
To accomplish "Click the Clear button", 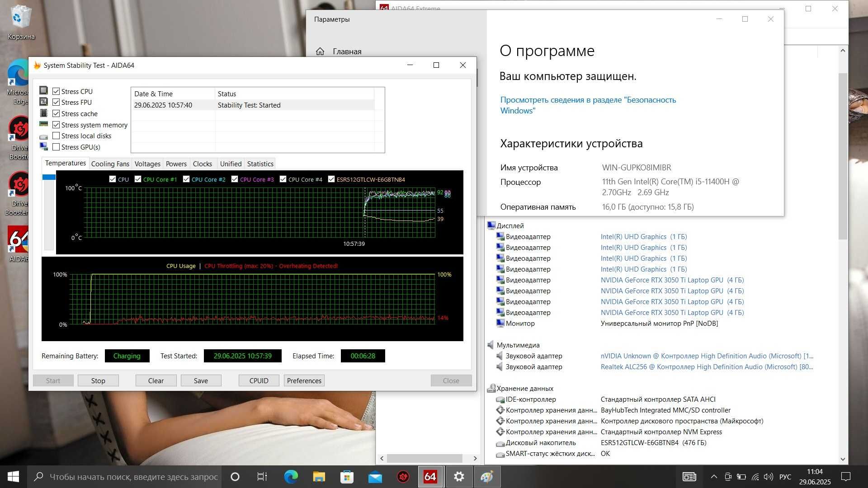I will [x=156, y=380].
